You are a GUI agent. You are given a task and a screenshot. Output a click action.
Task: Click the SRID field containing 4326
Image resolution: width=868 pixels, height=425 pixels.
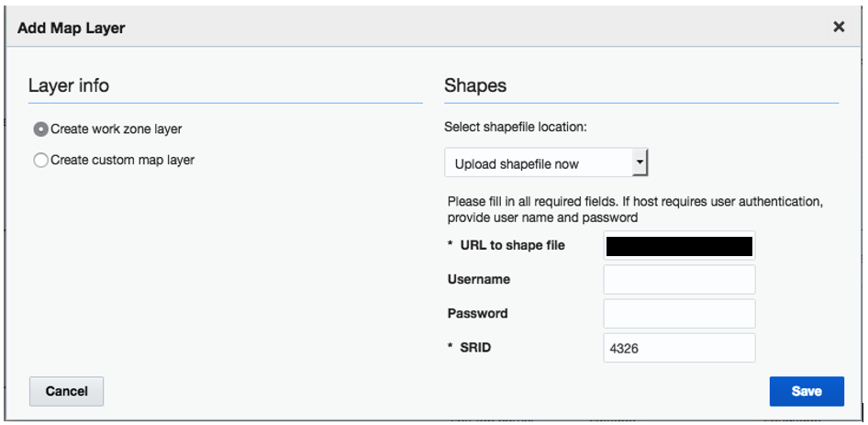point(679,348)
